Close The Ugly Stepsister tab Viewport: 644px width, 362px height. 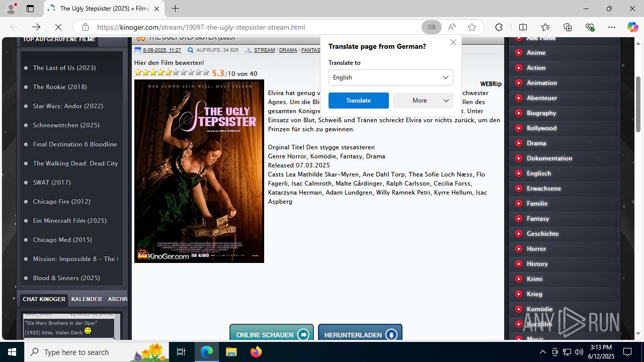tap(156, 9)
